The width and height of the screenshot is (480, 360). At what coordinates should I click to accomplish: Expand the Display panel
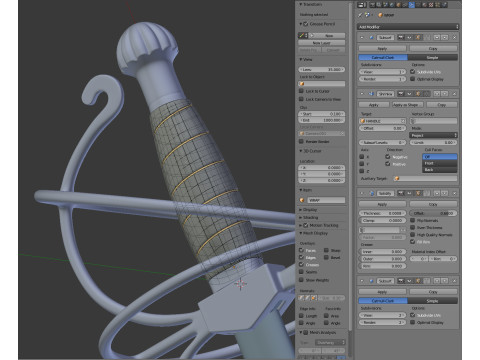pyautogui.click(x=301, y=210)
